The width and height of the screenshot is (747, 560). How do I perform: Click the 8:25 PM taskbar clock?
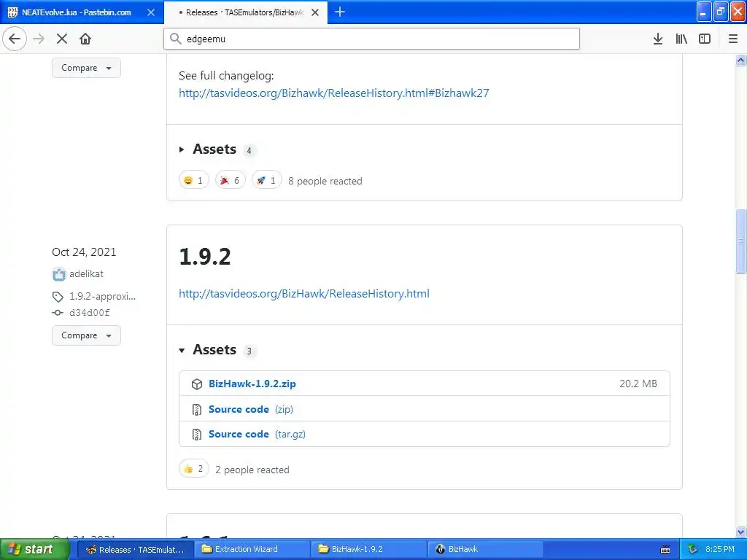click(720, 549)
